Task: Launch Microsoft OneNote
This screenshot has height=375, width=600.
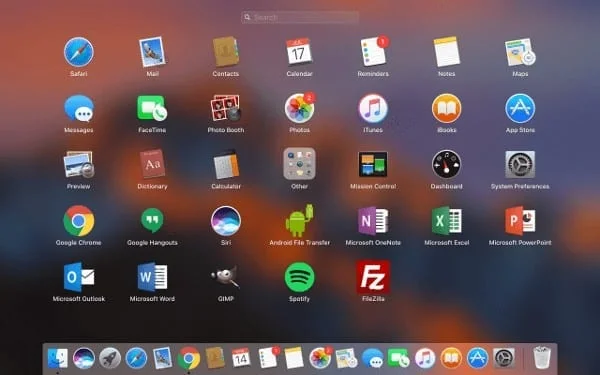Action: [373, 221]
